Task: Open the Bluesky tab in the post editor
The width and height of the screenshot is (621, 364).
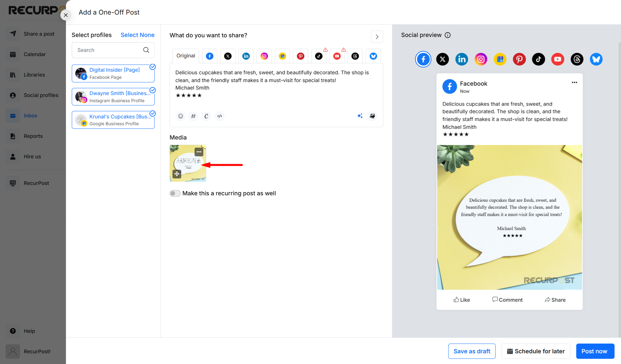Action: [x=374, y=56]
